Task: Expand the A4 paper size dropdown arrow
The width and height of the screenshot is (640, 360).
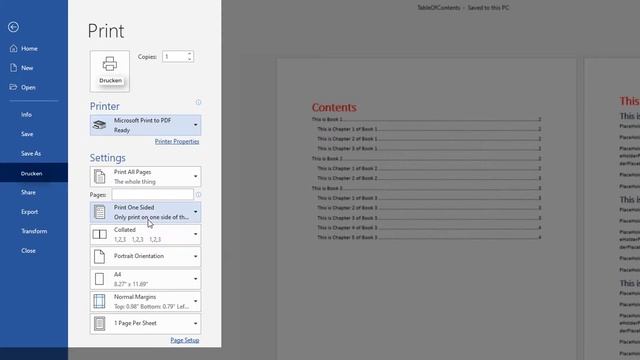Action: [196, 279]
